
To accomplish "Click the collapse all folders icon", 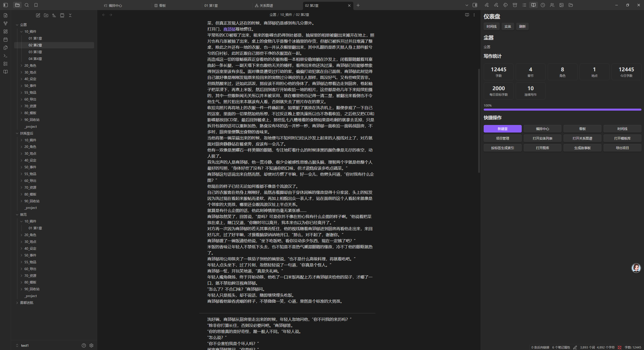I will (x=70, y=15).
